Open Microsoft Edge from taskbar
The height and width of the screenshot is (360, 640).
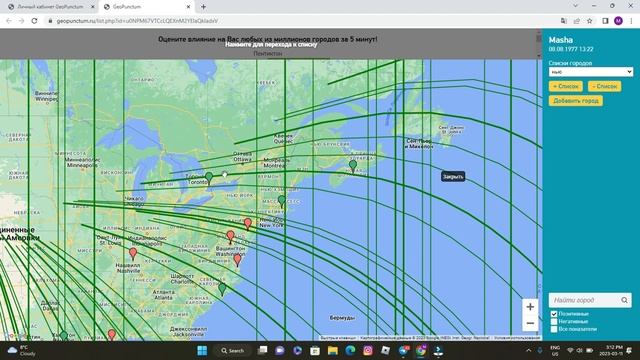pyautogui.click(x=350, y=350)
